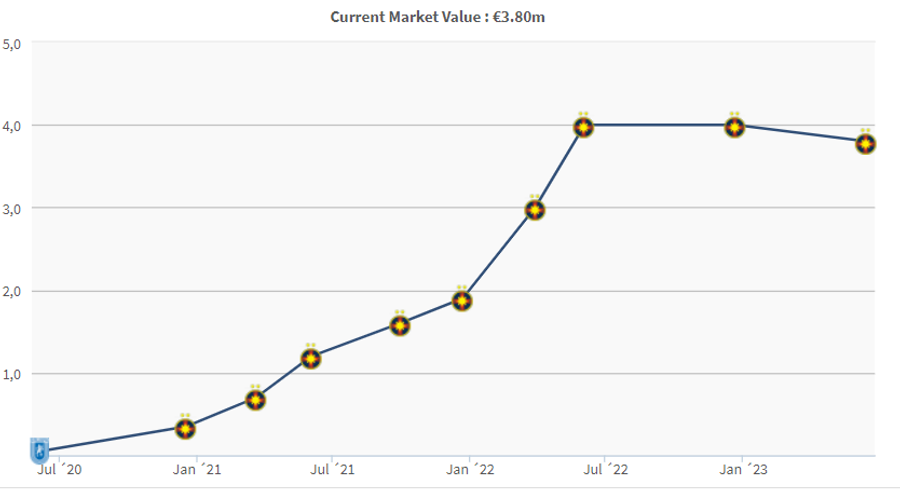This screenshot has height=500, width=900.
Task: Click the 1,0 y-axis label
Action: tap(11, 375)
